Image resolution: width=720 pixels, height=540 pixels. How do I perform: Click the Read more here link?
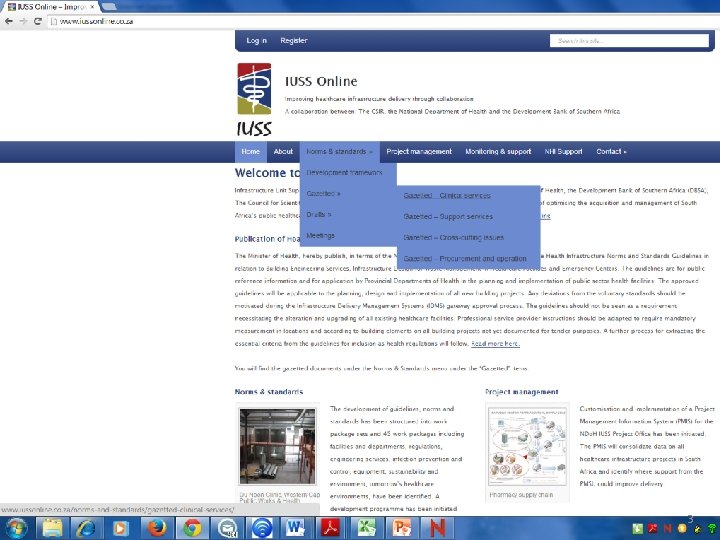point(495,343)
